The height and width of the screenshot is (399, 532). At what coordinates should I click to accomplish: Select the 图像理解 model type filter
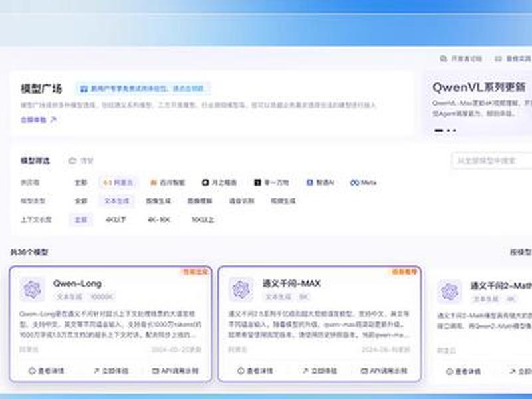click(x=200, y=201)
